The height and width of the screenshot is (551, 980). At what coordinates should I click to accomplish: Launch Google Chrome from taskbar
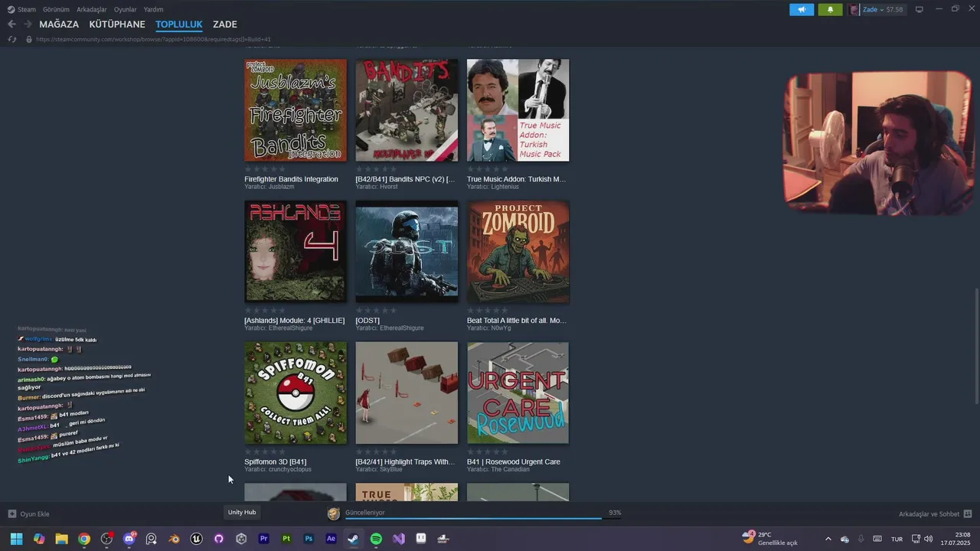tap(84, 539)
